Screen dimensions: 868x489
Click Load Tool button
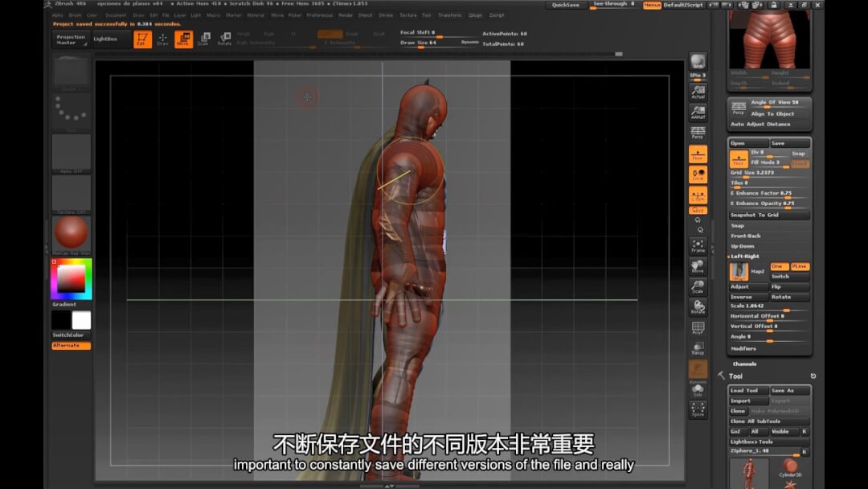[x=748, y=390]
